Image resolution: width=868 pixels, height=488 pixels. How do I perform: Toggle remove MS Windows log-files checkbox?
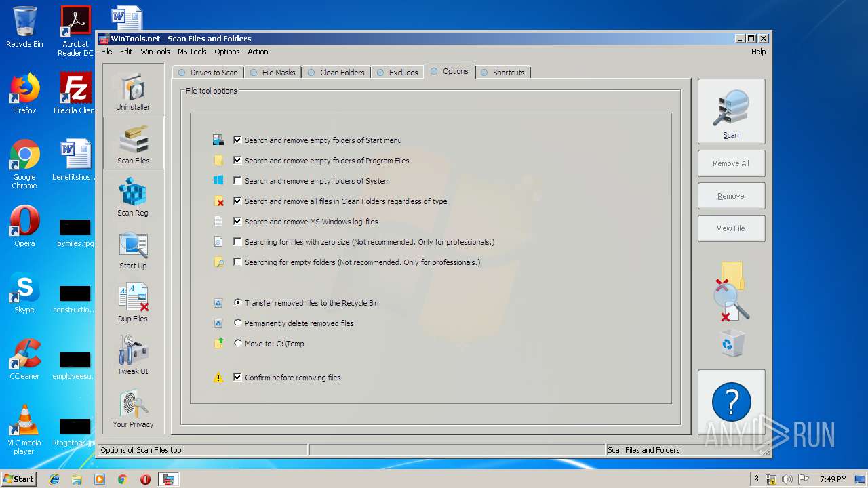[x=237, y=222]
